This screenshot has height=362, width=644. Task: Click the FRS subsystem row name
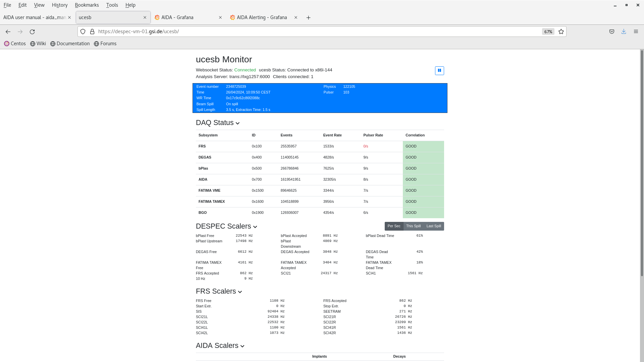(x=202, y=146)
